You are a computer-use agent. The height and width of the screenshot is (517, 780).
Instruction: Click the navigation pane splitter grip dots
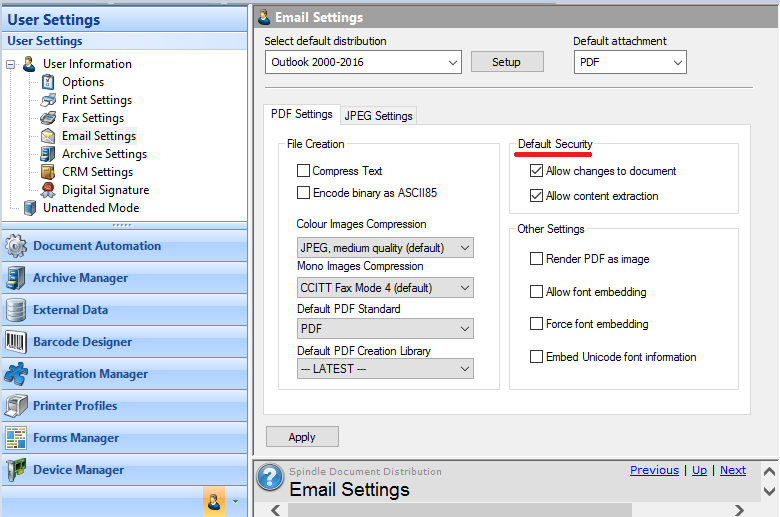click(122, 225)
